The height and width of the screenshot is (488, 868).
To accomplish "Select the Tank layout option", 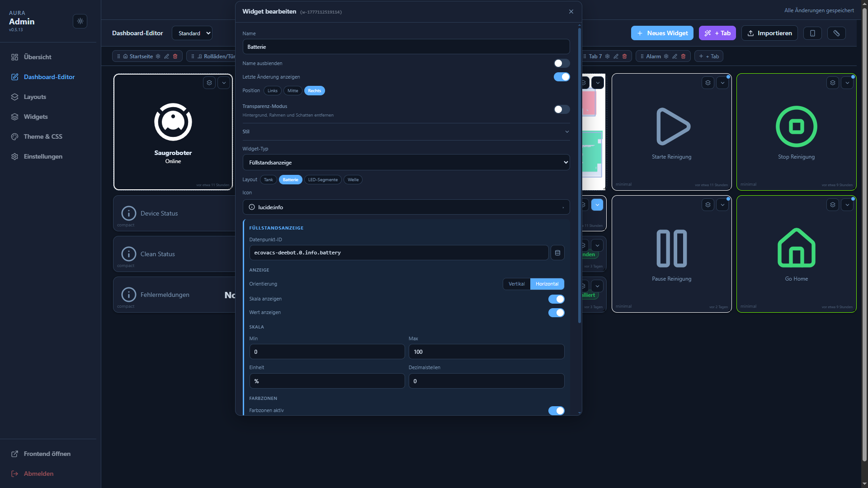I will tap(268, 179).
